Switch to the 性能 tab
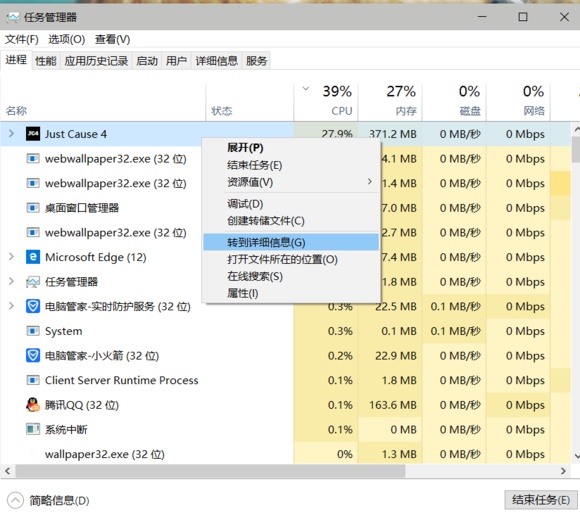 [46, 61]
